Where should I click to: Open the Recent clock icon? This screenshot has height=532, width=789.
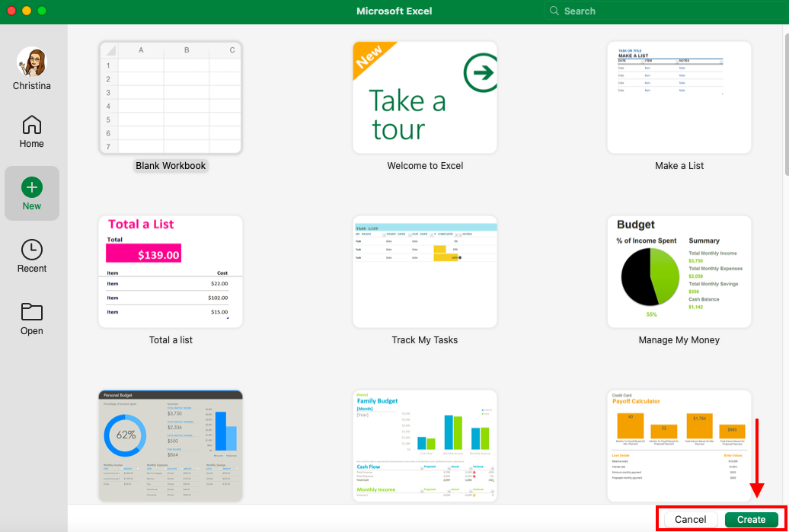click(x=32, y=250)
